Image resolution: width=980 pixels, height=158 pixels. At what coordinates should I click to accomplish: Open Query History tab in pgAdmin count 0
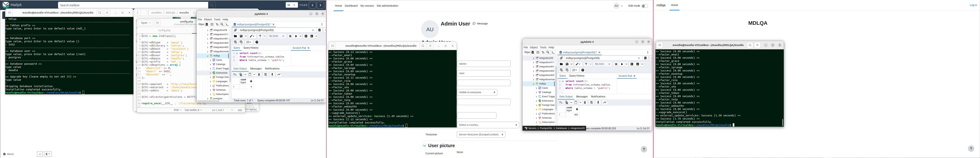[x=251, y=48]
